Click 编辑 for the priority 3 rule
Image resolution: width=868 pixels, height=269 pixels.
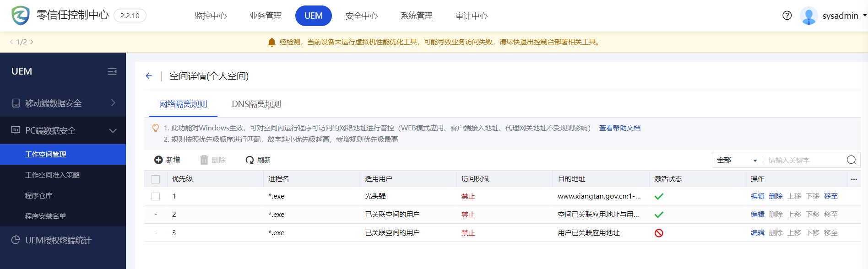[x=757, y=233]
